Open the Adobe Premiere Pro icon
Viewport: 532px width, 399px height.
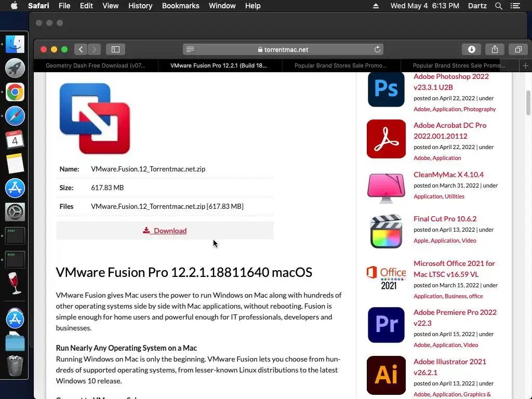tap(386, 325)
